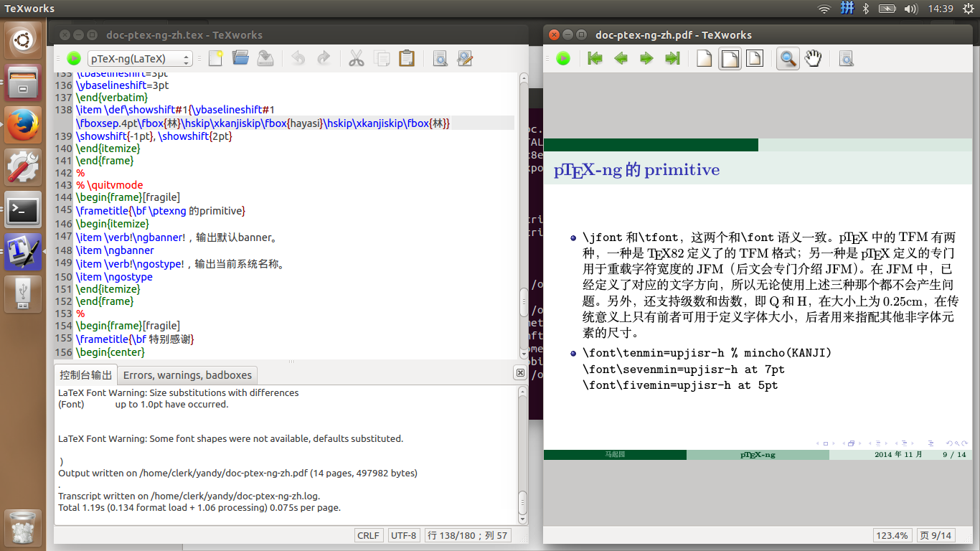Click the clipboard paste icon
Image resolution: width=980 pixels, height=551 pixels.
tap(407, 58)
